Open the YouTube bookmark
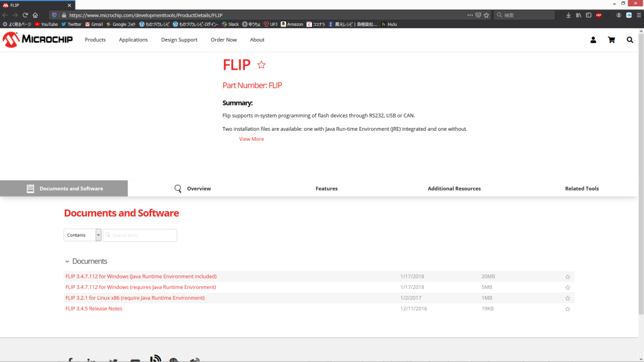The width and height of the screenshot is (644, 362). click(46, 25)
